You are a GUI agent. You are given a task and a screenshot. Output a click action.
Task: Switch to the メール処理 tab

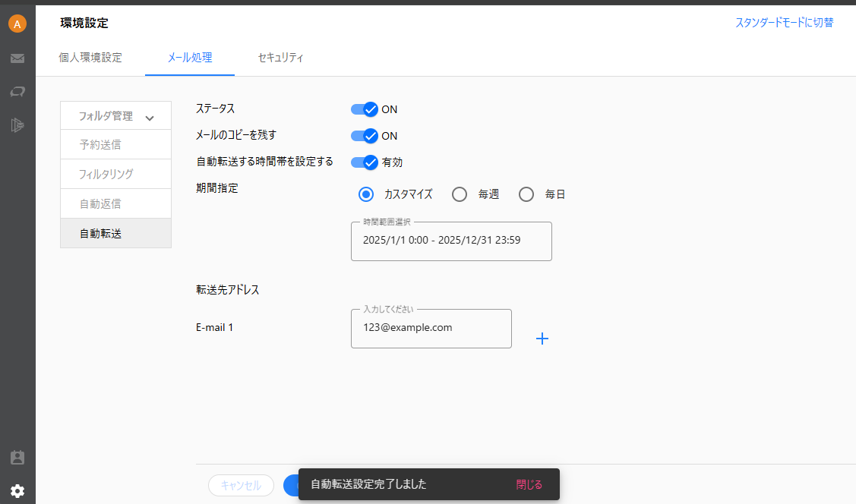tap(190, 57)
